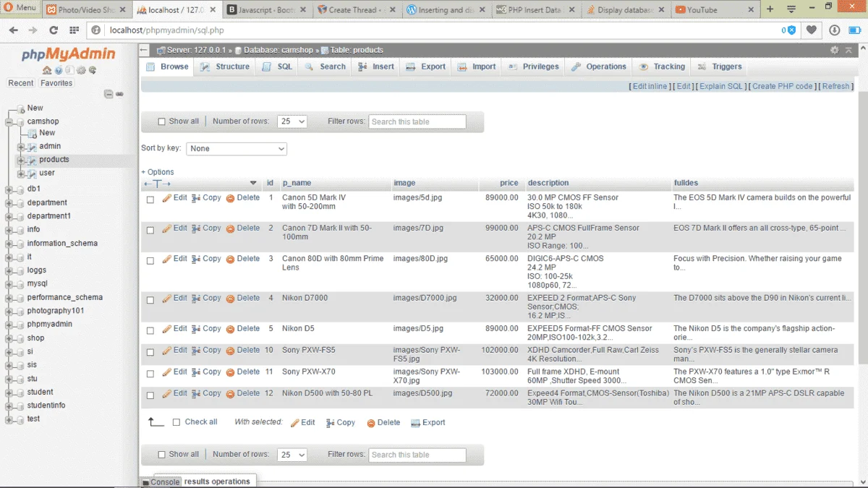Open the Operations tab
This screenshot has width=868, height=488.
pos(598,67)
